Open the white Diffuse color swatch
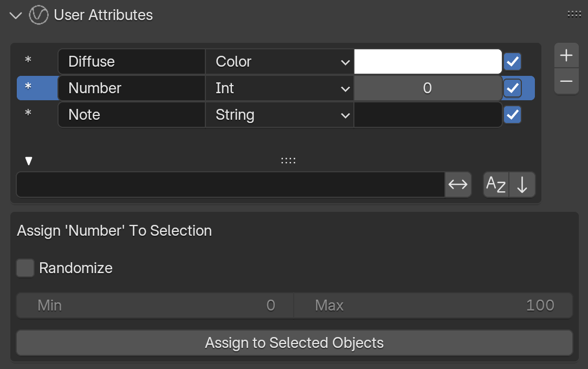Image resolution: width=588 pixels, height=369 pixels. [428, 62]
